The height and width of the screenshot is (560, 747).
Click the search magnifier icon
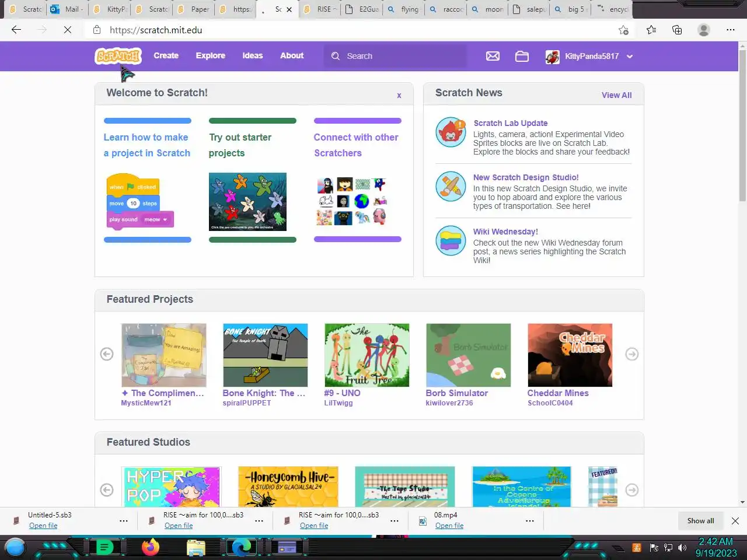pyautogui.click(x=336, y=56)
